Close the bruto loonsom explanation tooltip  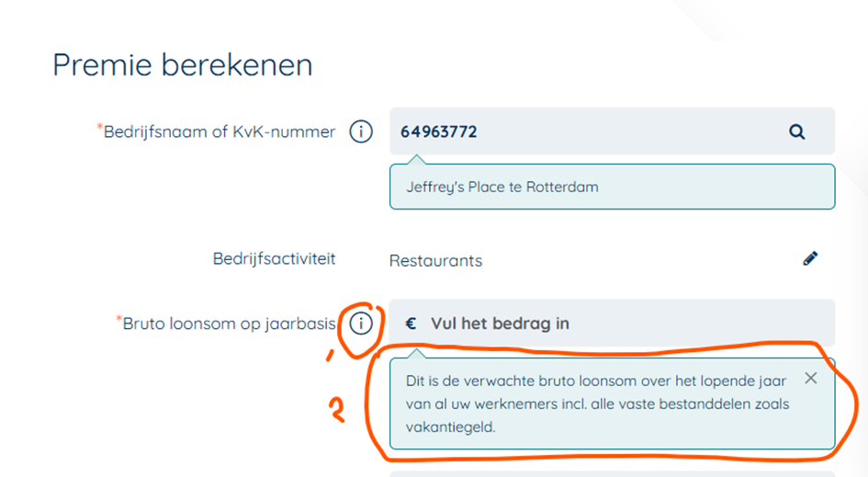pyautogui.click(x=810, y=379)
